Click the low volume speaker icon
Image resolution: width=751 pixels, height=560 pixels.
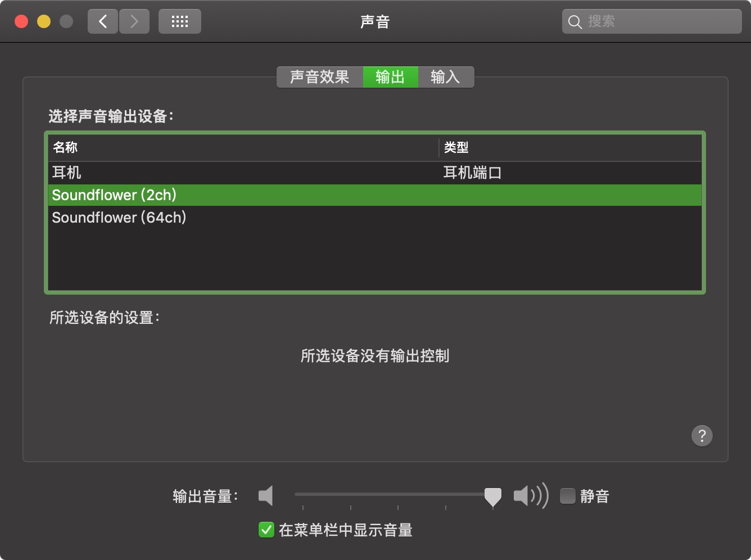click(x=265, y=496)
